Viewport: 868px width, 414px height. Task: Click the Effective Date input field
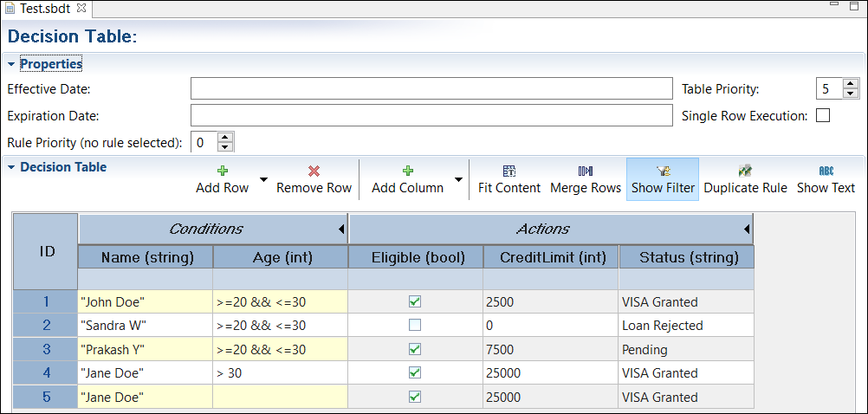point(431,89)
